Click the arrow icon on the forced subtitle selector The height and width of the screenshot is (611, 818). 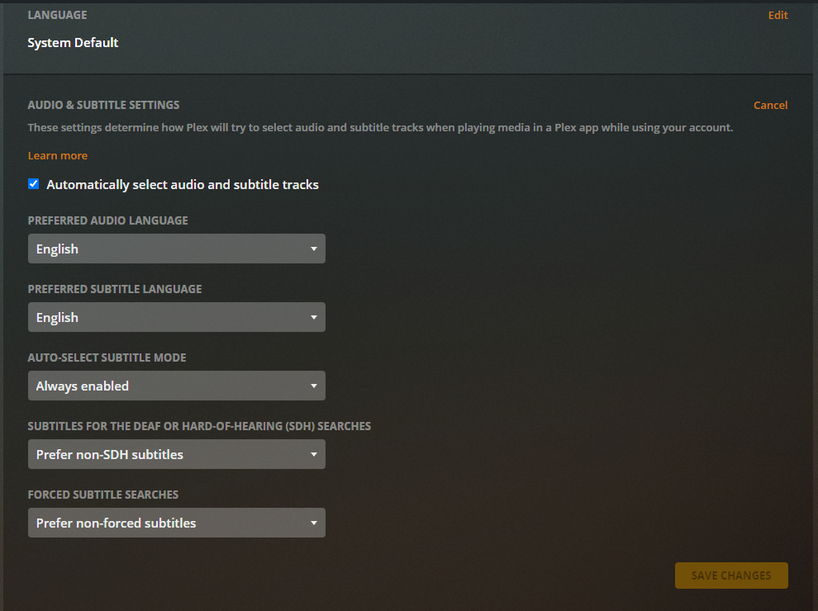313,523
